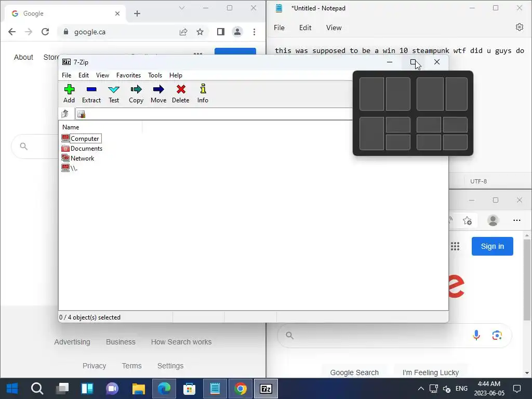Open a new Chrome tab
Viewport: 532px width, 399px height.
[137, 14]
